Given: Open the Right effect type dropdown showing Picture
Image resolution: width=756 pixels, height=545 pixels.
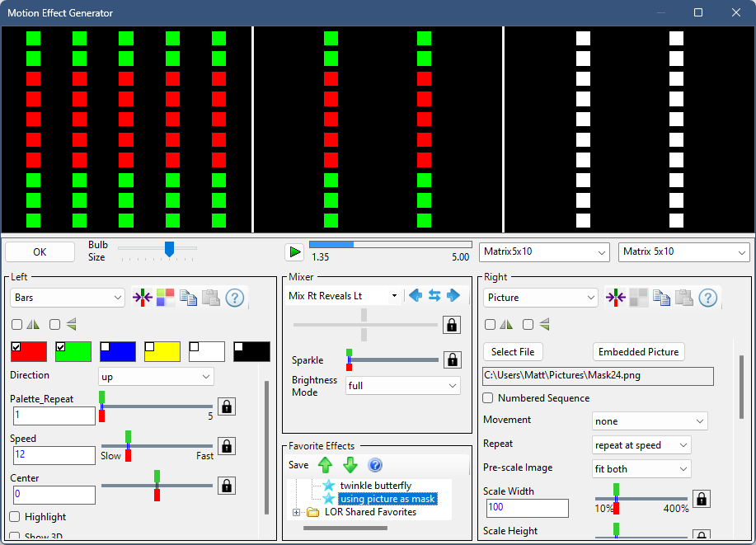Looking at the screenshot, I should pos(541,298).
